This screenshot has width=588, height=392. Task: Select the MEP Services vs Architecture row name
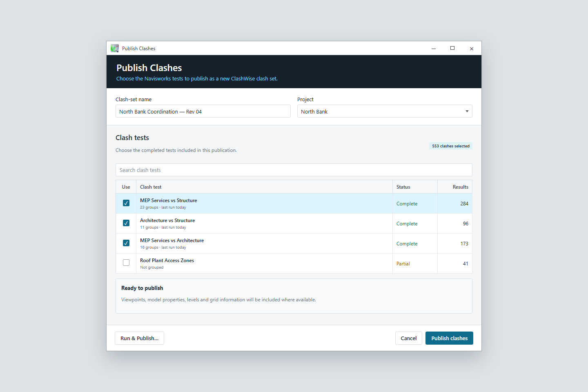[172, 241]
